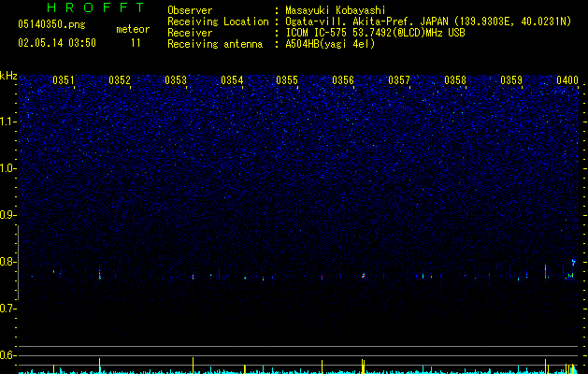Click the meteor echo between 0351 and 0352
The width and height of the screenshot is (588, 374).
(x=100, y=274)
